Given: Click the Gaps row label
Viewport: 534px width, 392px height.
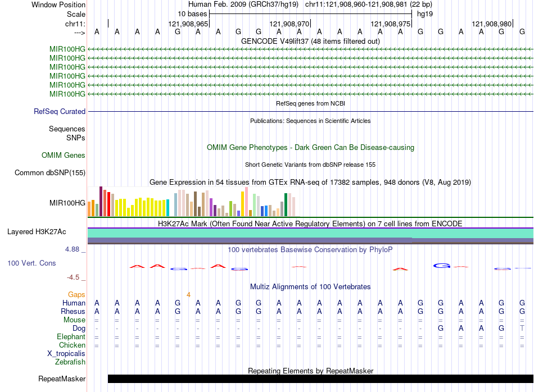Looking at the screenshot, I should click(x=76, y=294).
